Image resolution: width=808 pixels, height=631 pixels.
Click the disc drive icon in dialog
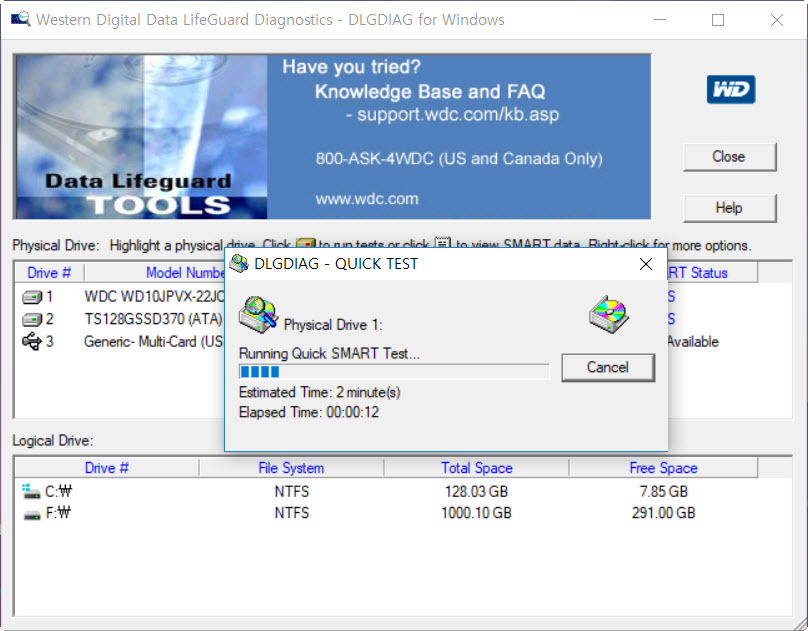pyautogui.click(x=609, y=314)
